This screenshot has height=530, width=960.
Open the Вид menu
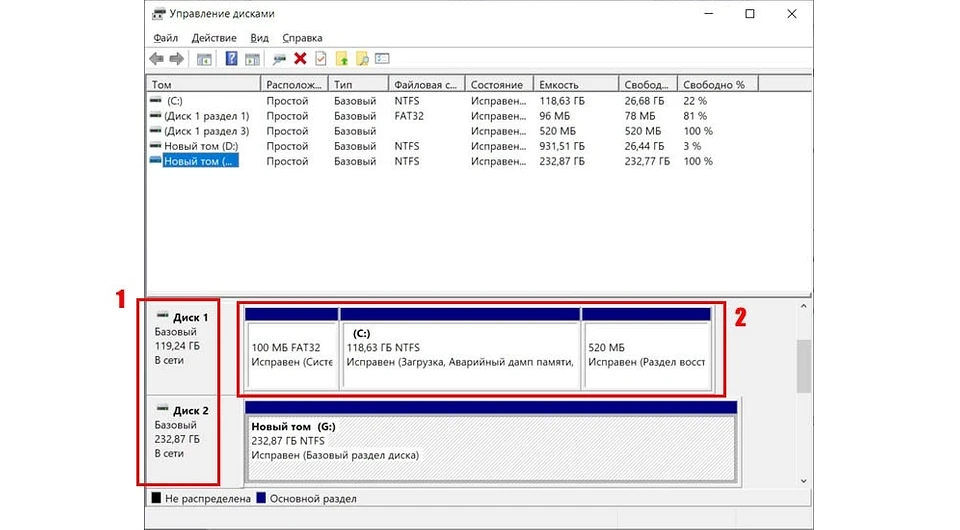259,38
